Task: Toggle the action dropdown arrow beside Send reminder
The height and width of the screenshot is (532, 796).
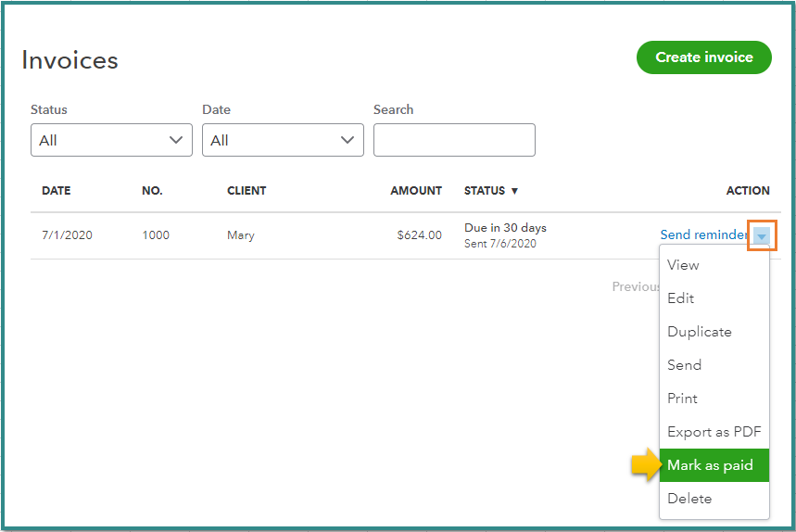Action: (762, 236)
